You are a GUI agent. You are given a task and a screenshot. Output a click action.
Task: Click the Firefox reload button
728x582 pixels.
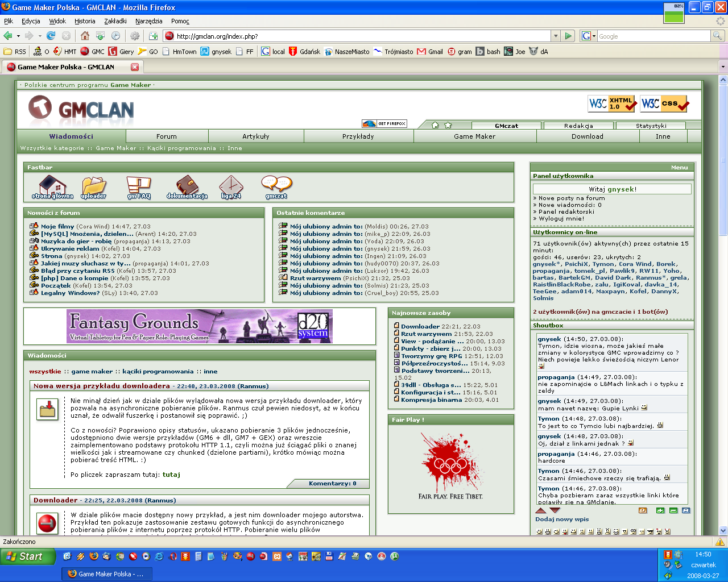[x=51, y=36]
